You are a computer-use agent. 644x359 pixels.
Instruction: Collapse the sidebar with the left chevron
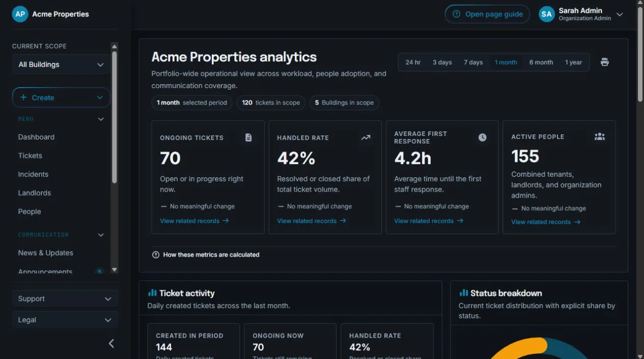[111, 343]
